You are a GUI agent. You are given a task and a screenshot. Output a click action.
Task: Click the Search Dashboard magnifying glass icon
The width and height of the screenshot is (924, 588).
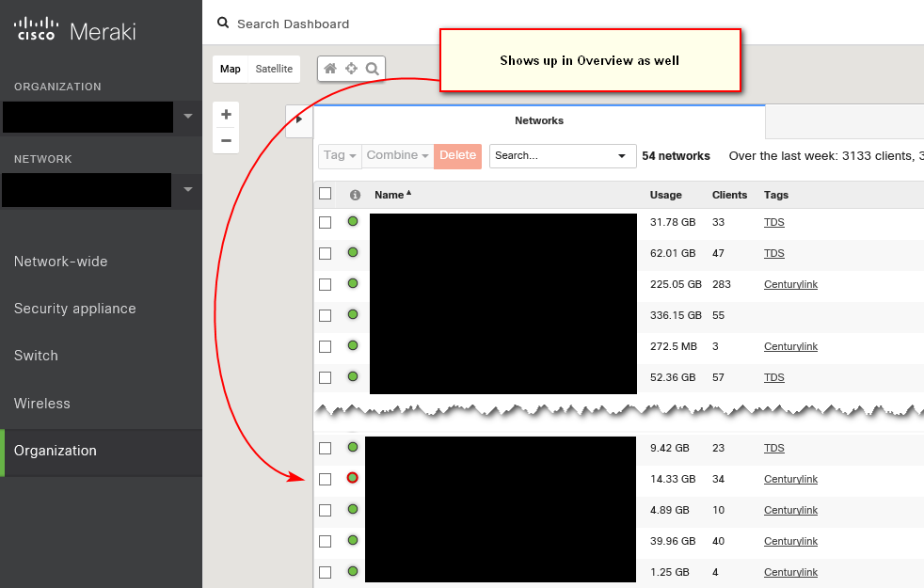click(x=222, y=23)
